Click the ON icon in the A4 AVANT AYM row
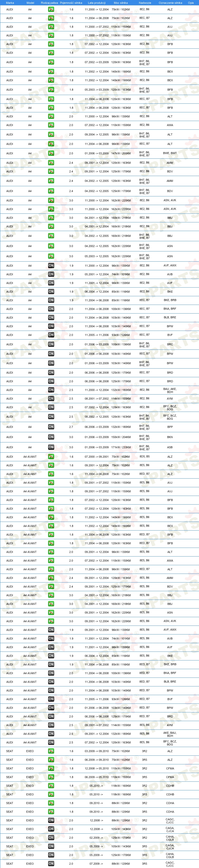This screenshot has width=199, height=868. pyautogui.click(x=51, y=725)
